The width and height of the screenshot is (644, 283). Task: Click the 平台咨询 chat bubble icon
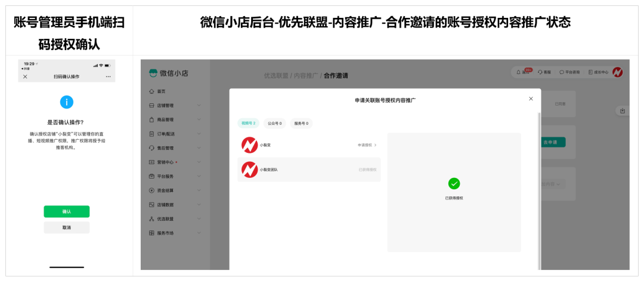(x=562, y=72)
